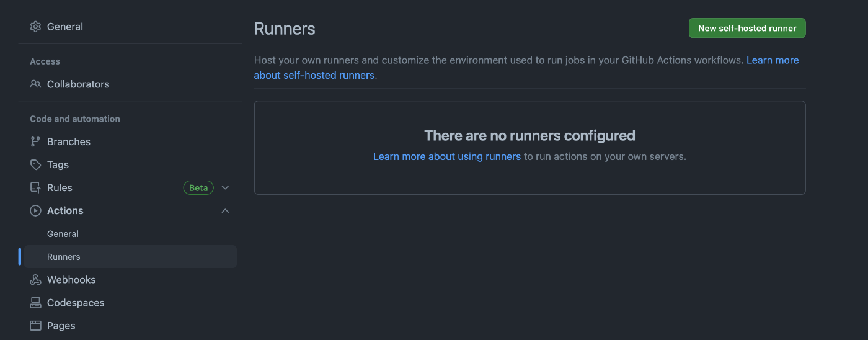868x340 pixels.
Task: Click the Tags label icon
Action: [35, 164]
